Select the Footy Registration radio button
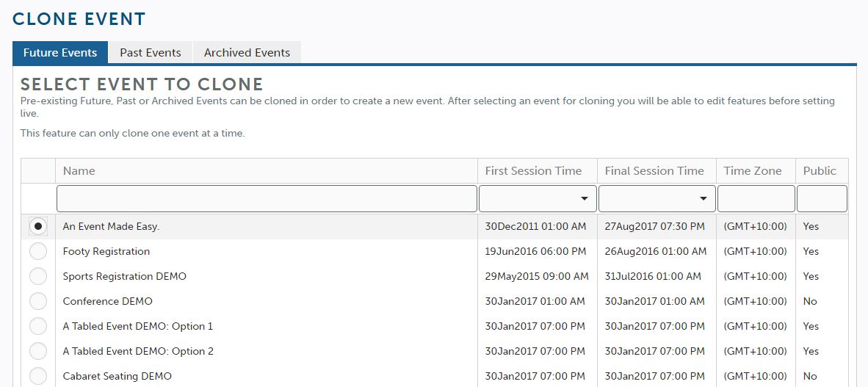The image size is (868, 387). pos(38,251)
